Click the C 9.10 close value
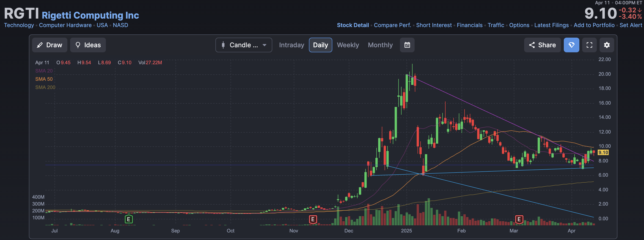 (x=124, y=63)
